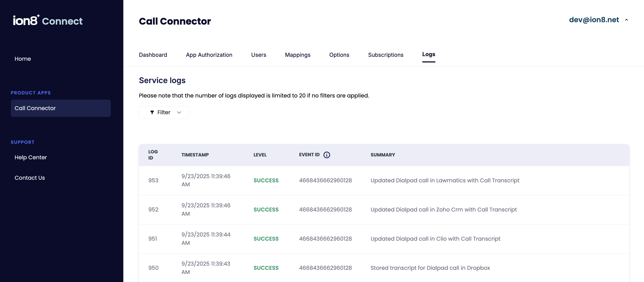Click the Timestamp column header
Viewport: 644px width, 282px height.
pos(195,155)
